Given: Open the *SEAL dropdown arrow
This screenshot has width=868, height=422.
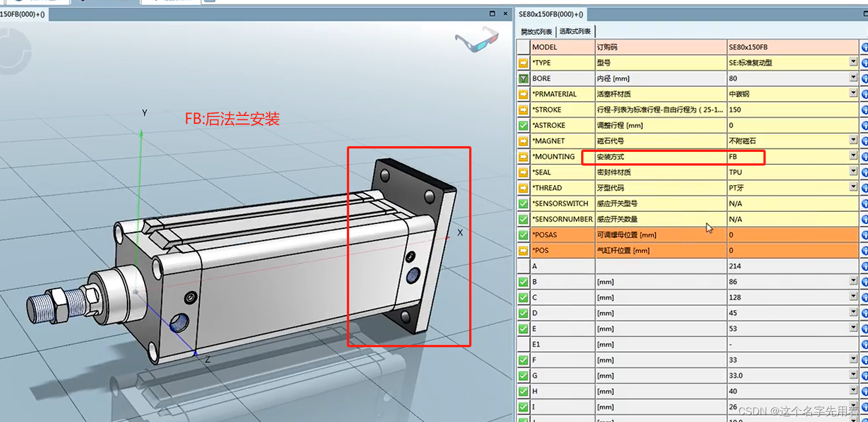Looking at the screenshot, I should (x=854, y=171).
